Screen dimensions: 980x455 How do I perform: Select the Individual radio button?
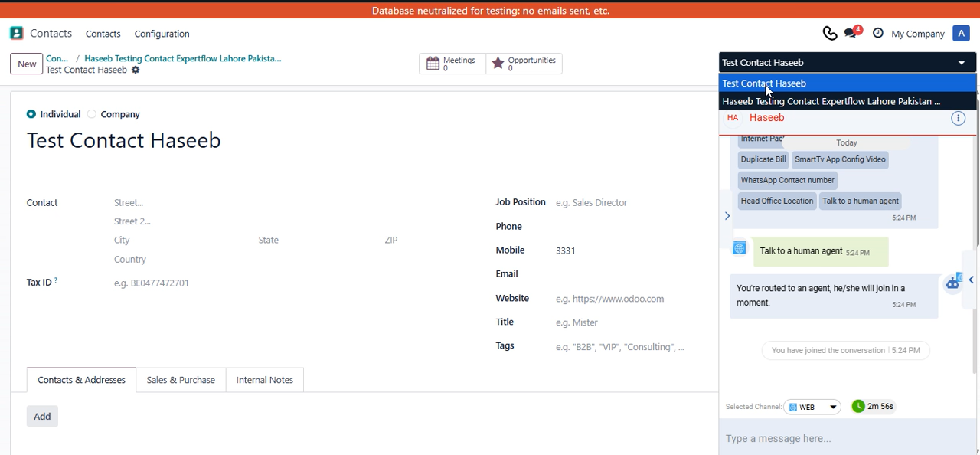coord(31,114)
